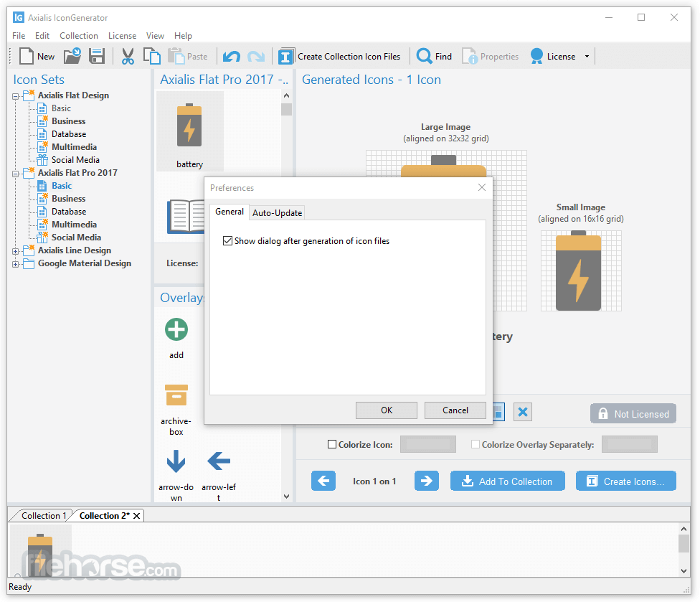
Task: Click the Not Licensed button
Action: [633, 413]
